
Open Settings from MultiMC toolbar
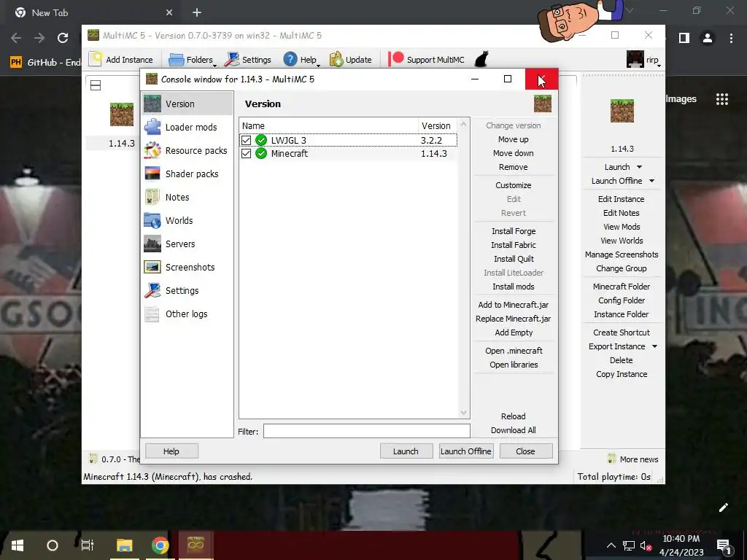coord(248,60)
